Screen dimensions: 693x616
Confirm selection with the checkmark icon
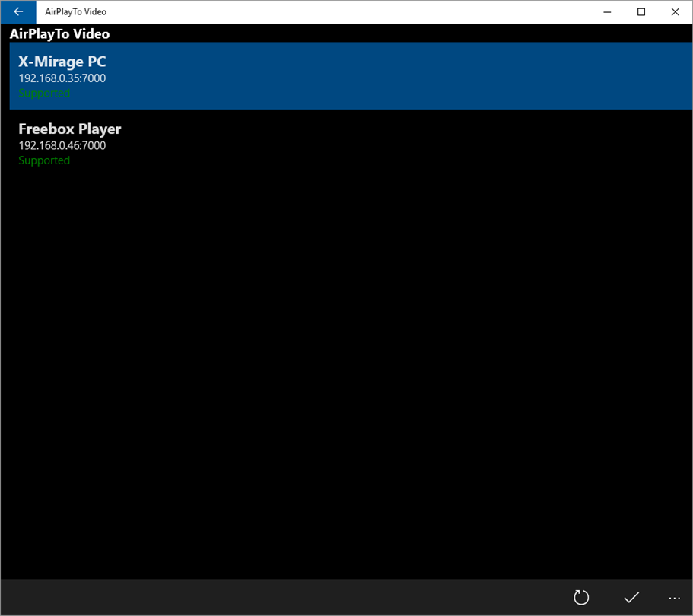[631, 598]
